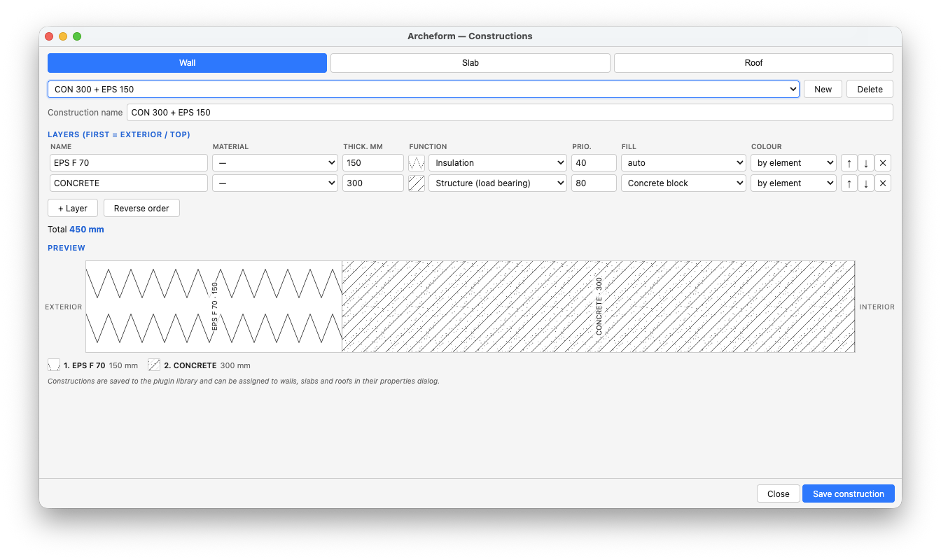The image size is (941, 560).
Task: Close the Constructions dialog
Action: point(779,494)
